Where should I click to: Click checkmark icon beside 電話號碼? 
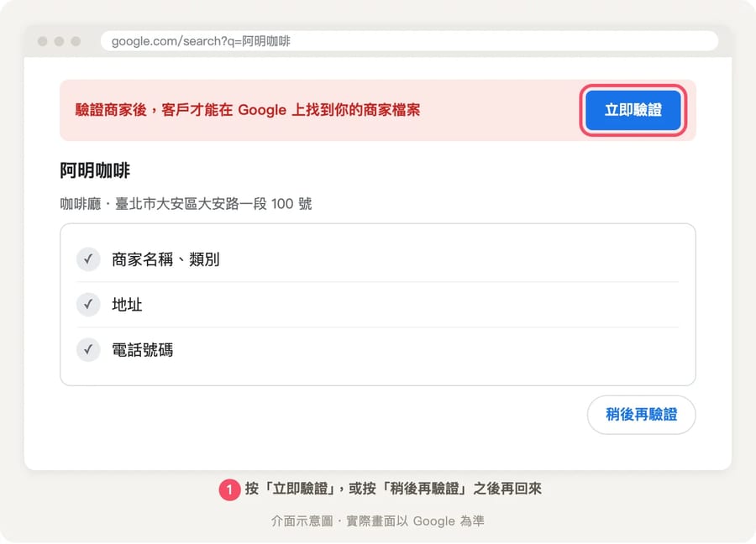(x=88, y=350)
